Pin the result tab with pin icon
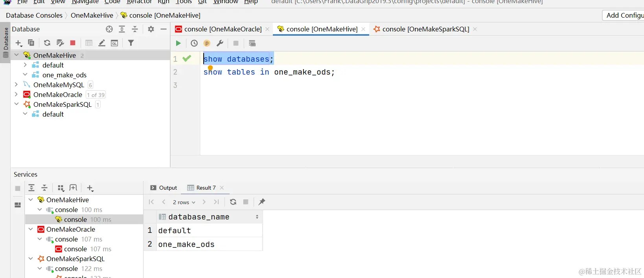644x278 pixels. 262,202
